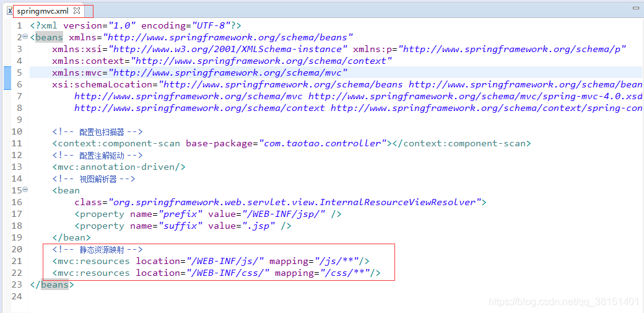Click the closing beans tag on line 23
The height and width of the screenshot is (313, 644).
point(52,284)
